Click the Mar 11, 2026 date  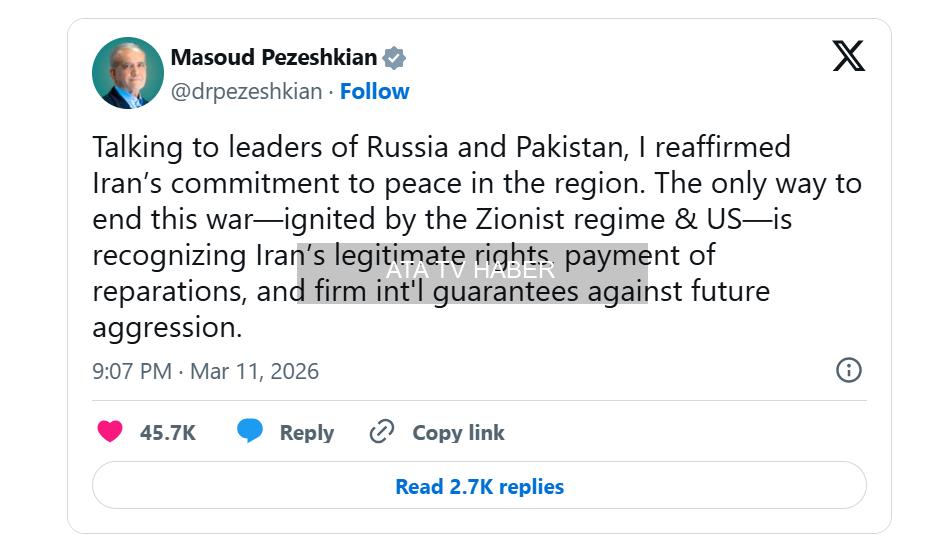[254, 372]
